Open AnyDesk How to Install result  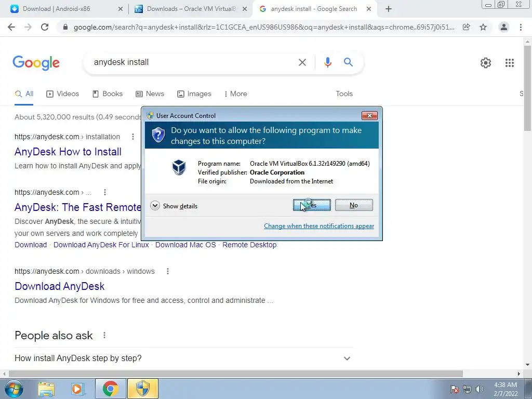68,152
